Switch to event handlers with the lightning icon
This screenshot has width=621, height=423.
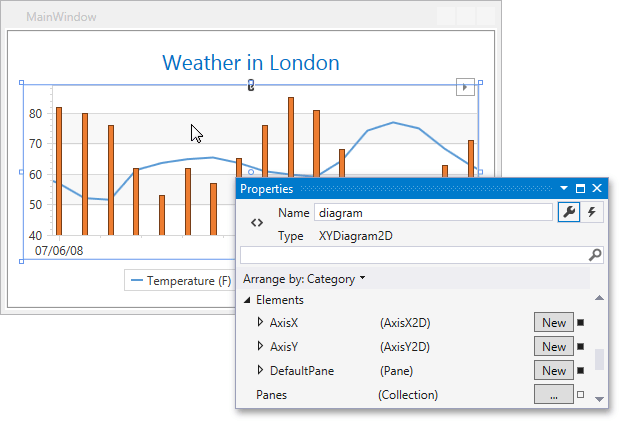[x=592, y=212]
